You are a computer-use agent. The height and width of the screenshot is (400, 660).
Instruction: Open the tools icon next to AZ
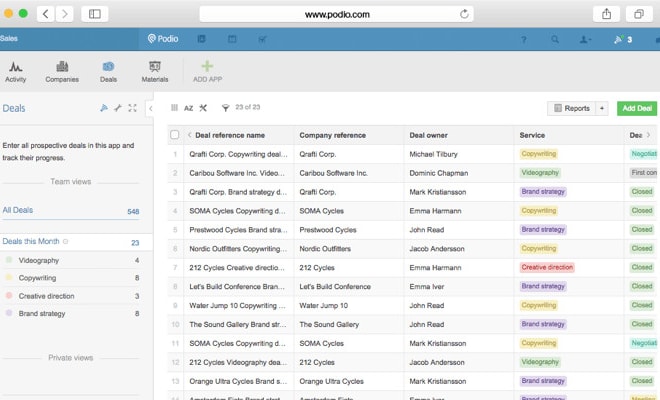click(x=203, y=108)
